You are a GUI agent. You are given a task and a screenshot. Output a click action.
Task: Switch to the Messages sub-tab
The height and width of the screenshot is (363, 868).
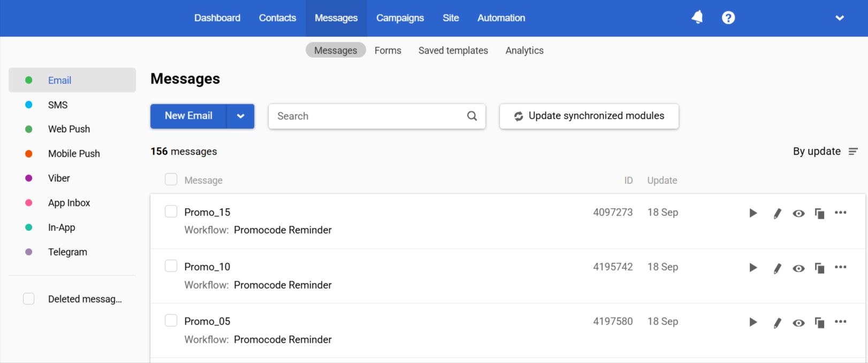click(x=336, y=50)
